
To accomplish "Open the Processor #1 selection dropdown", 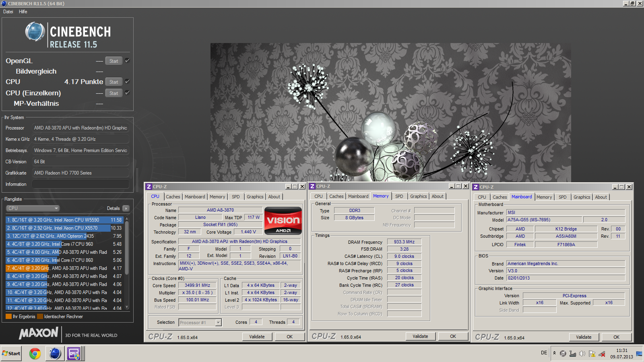I will coord(200,323).
